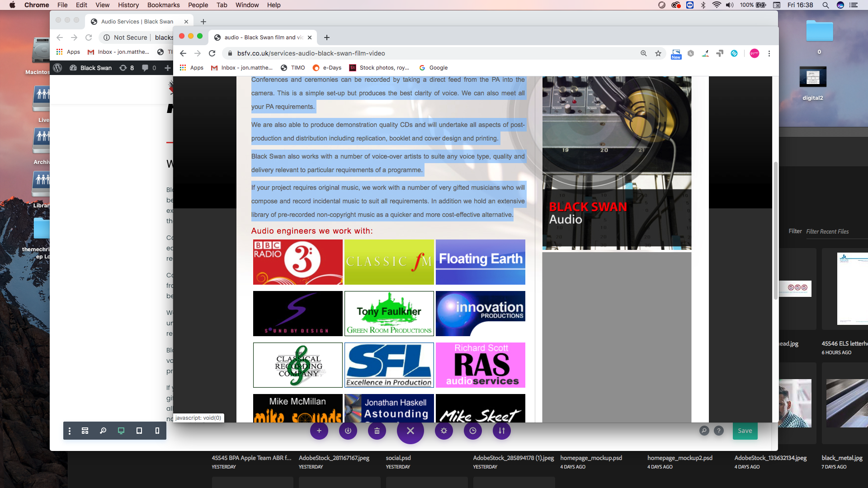Screen dimensions: 868x488
Task: Open the 'Stock photos, roy...' bookmark
Action: click(379, 68)
